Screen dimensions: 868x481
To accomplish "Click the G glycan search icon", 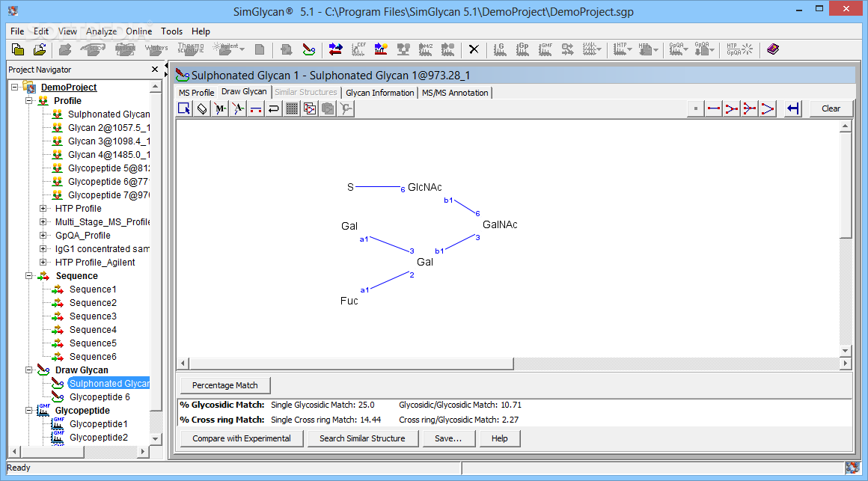I will click(x=500, y=50).
